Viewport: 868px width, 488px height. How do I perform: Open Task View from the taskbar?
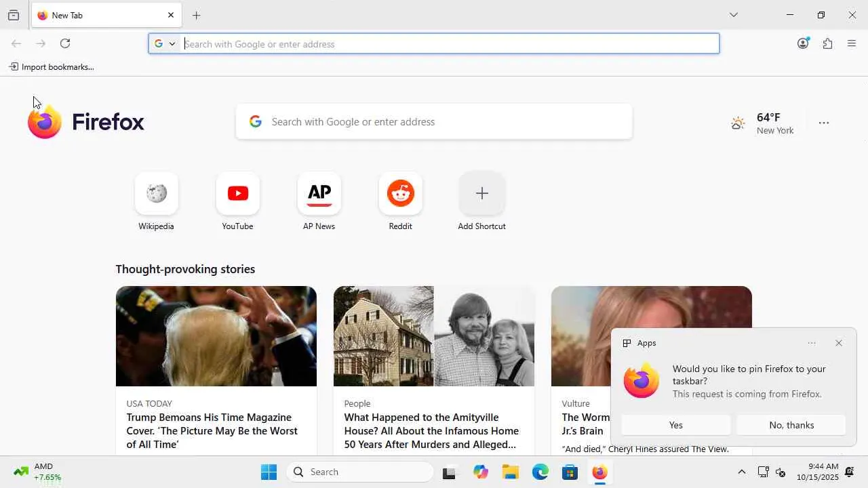[x=451, y=472]
